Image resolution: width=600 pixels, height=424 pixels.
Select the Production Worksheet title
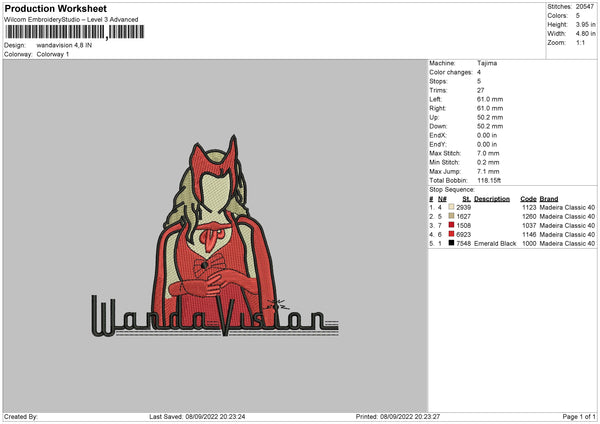point(55,9)
